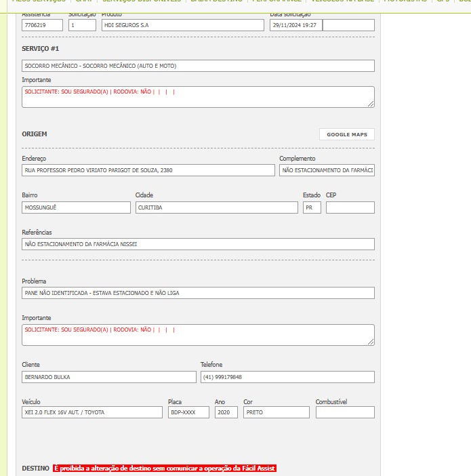Image resolution: width=471 pixels, height=476 pixels.
Task: Select the Veículo field XEI 2.0 Flex
Action: point(92,412)
